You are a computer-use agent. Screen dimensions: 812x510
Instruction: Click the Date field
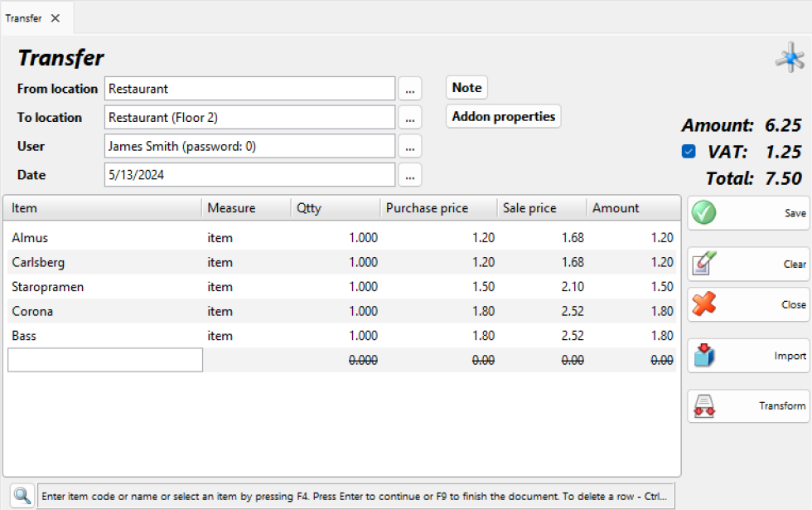[x=249, y=175]
